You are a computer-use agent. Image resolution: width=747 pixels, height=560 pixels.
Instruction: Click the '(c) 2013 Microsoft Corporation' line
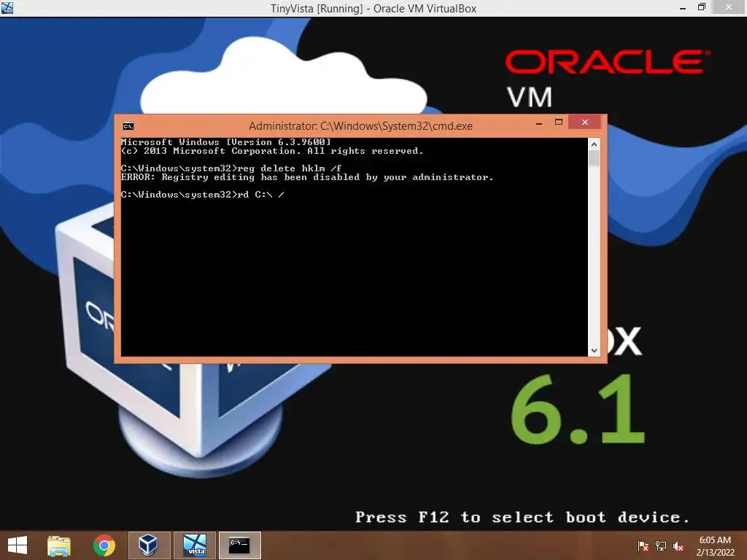(x=272, y=151)
